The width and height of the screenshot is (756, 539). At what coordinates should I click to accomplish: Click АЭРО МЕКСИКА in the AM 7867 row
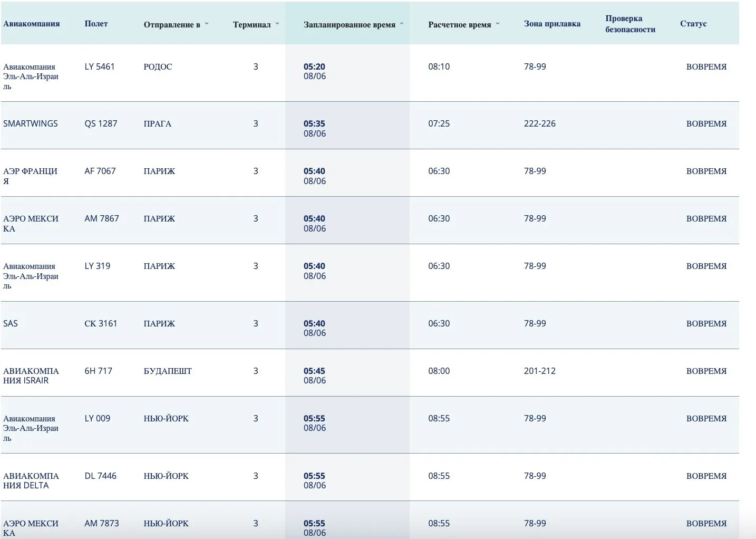[x=31, y=224]
